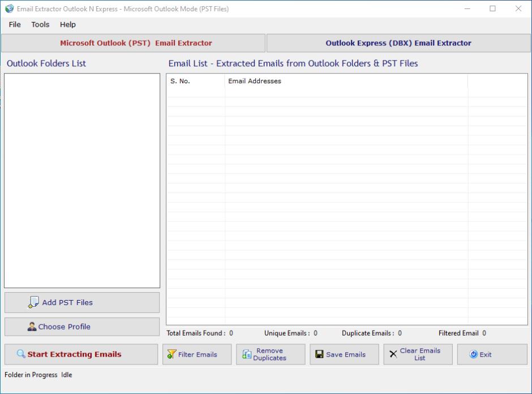Click the floppy disk icon on Save Emails
This screenshot has height=394, width=532.
319,354
